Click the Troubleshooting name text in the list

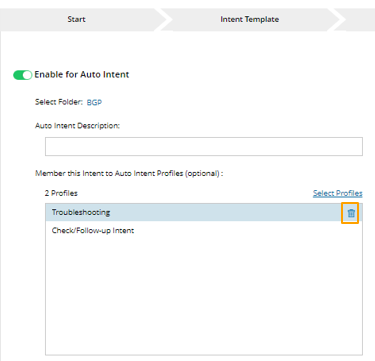81,212
